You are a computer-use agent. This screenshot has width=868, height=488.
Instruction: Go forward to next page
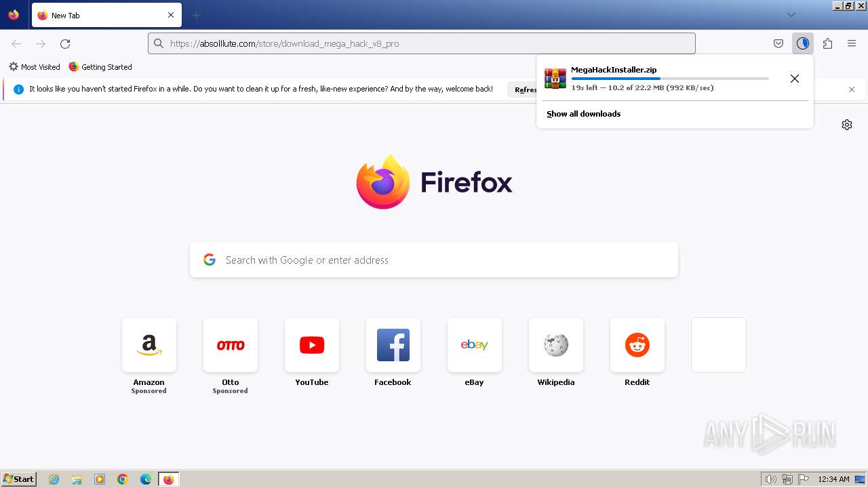[41, 43]
